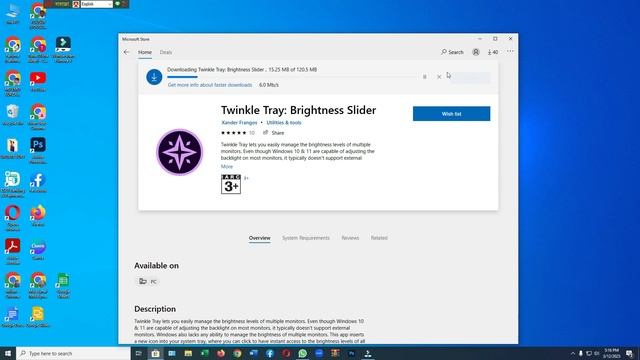Open the Opera browser desktop shortcut
Viewport: 640px width, 360px height.
(x=12, y=218)
